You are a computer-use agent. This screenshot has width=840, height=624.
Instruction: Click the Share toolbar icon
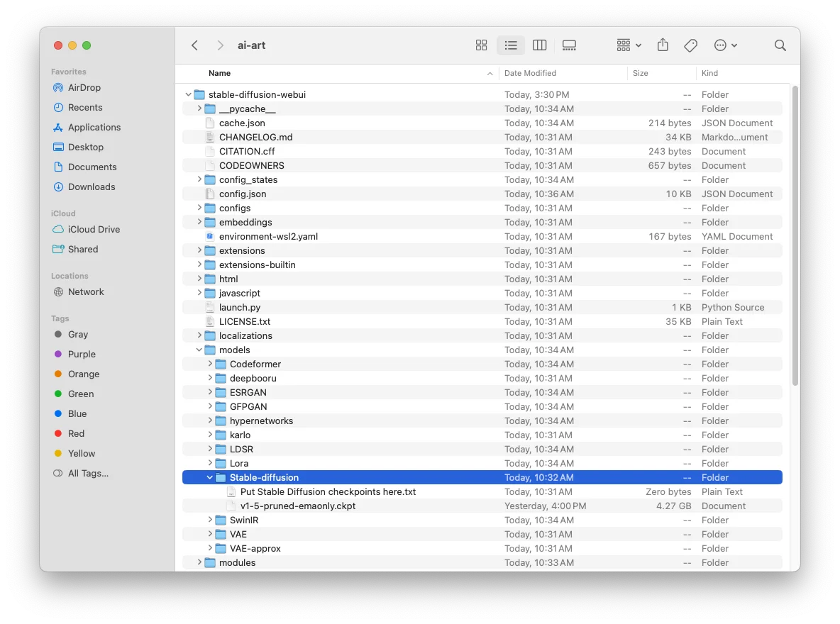[663, 45]
